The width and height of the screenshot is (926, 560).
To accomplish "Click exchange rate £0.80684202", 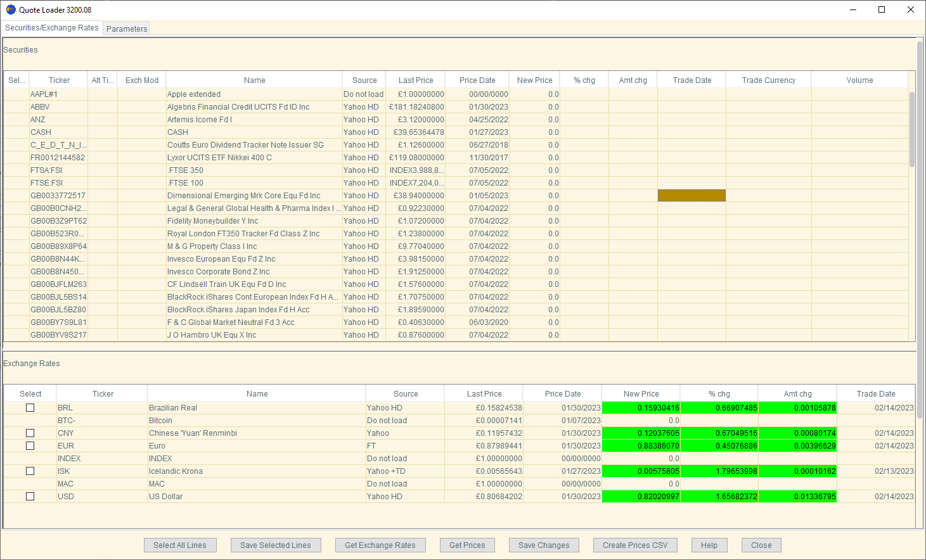I will click(484, 497).
